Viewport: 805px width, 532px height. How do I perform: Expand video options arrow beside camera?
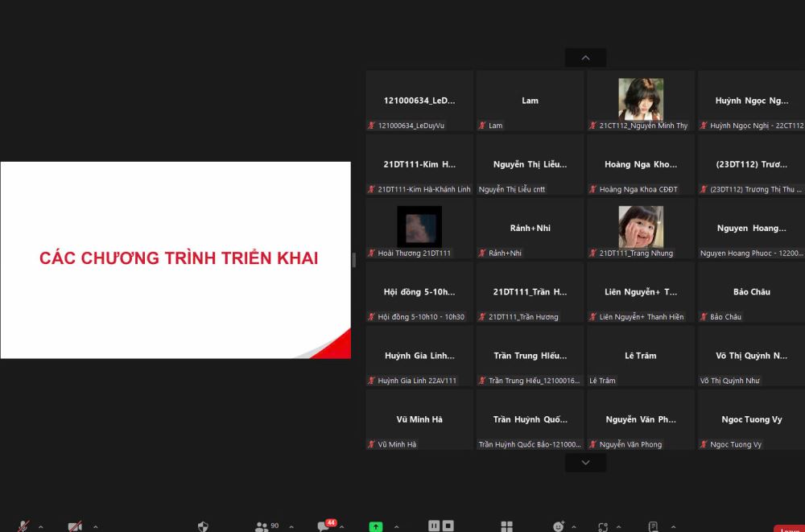coord(95,527)
